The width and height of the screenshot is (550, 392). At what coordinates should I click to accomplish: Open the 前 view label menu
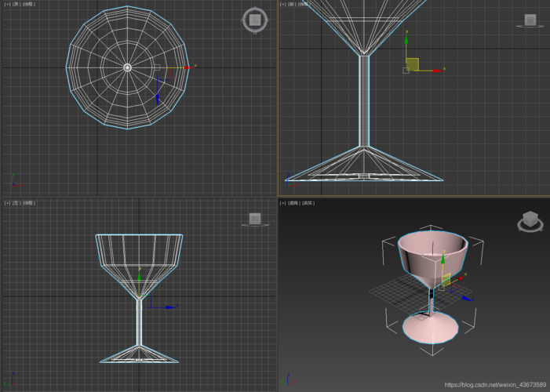tap(293, 4)
